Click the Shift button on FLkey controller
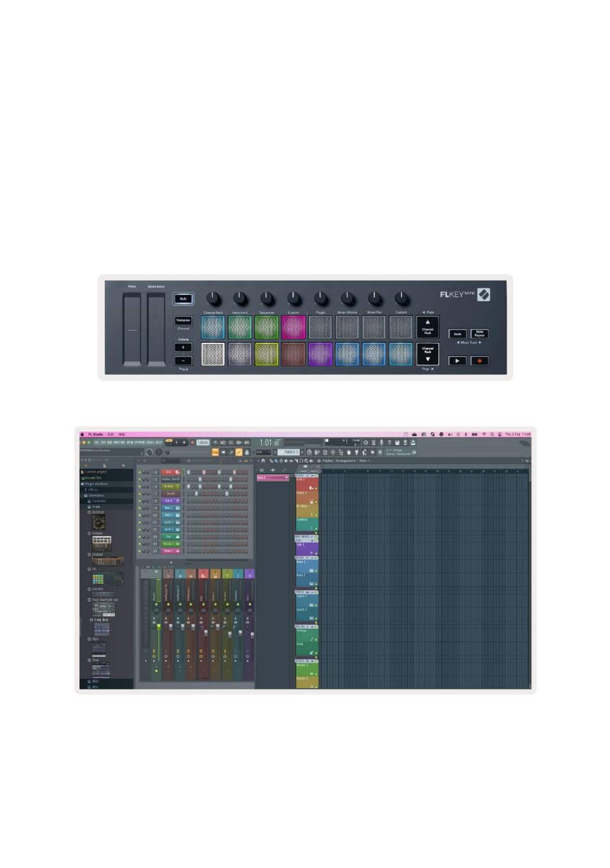610x868 pixels. coord(183,299)
